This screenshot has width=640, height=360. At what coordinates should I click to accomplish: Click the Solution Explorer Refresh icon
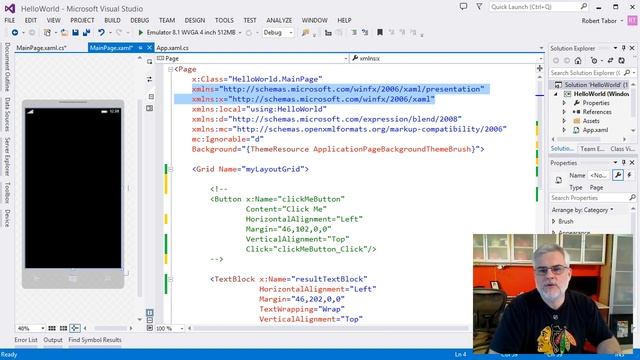622,60
